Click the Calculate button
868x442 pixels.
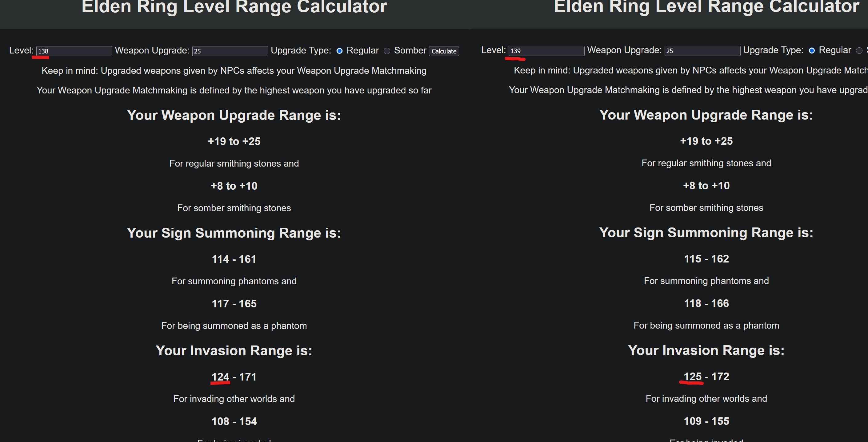point(444,51)
